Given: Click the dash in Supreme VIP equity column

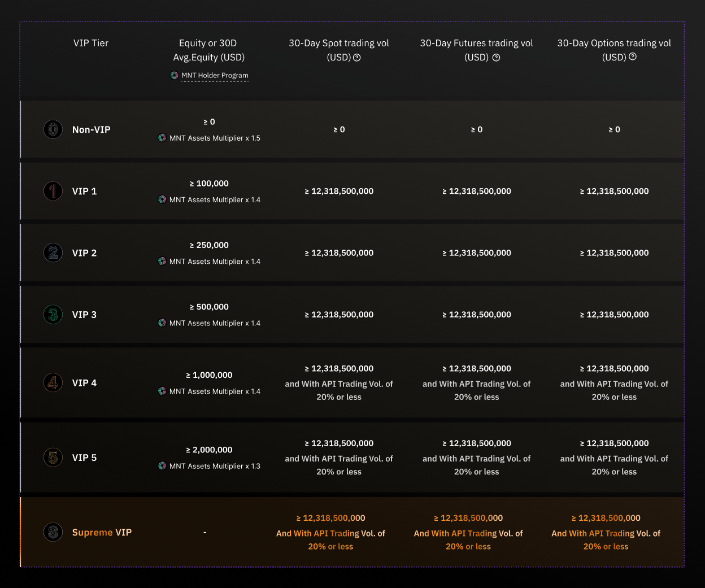Looking at the screenshot, I should 204,532.
